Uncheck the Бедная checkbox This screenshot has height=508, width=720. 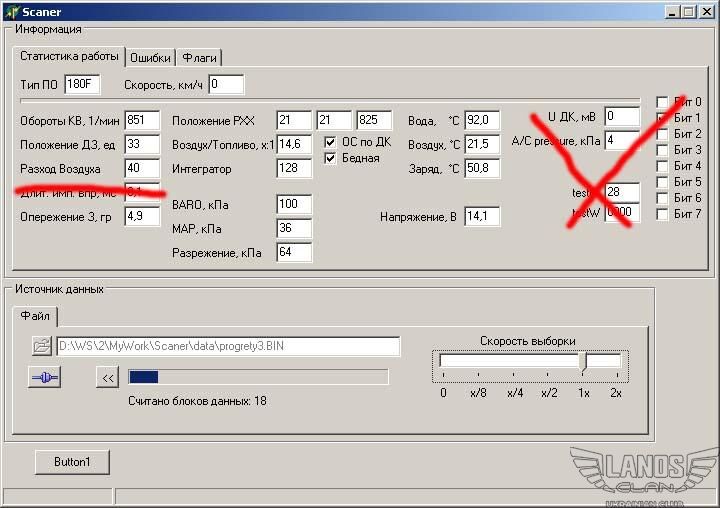pos(331,158)
